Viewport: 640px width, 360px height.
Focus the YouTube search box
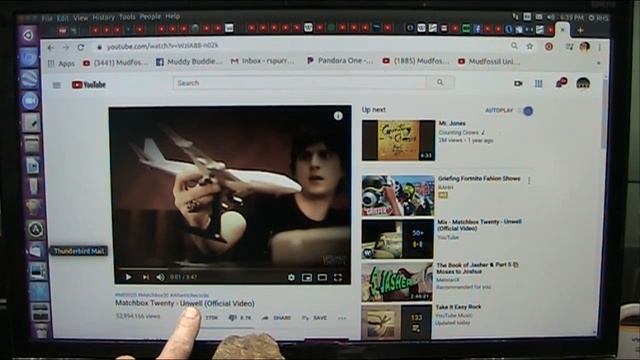pos(299,83)
